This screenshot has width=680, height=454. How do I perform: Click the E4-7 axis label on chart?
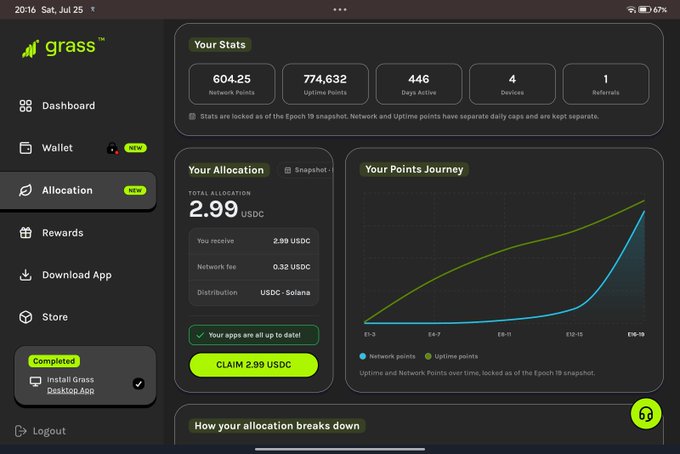[x=434, y=334]
